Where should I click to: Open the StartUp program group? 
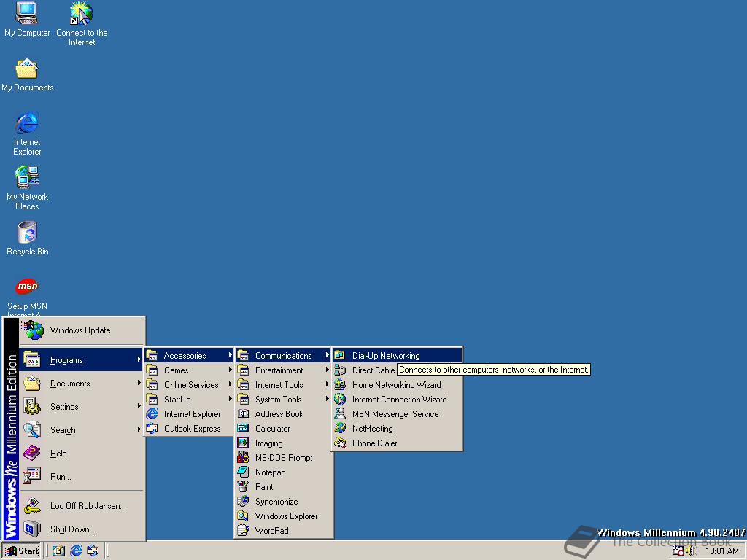pyautogui.click(x=189, y=399)
